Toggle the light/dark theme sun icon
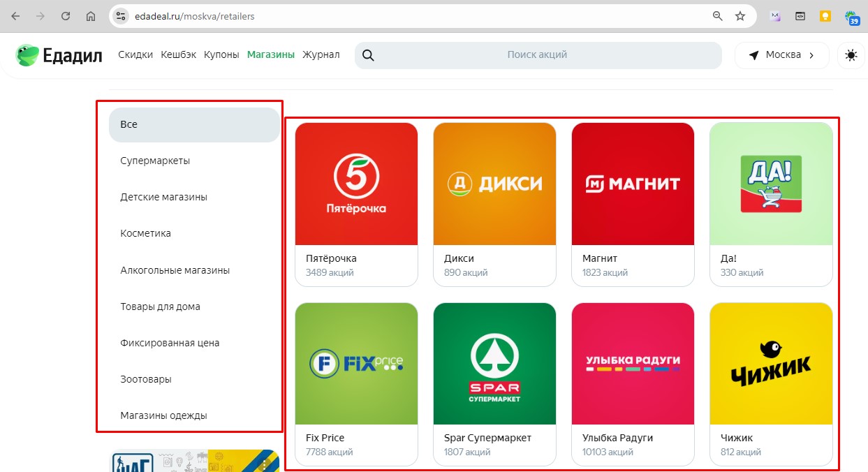This screenshot has width=868, height=472. click(x=851, y=55)
